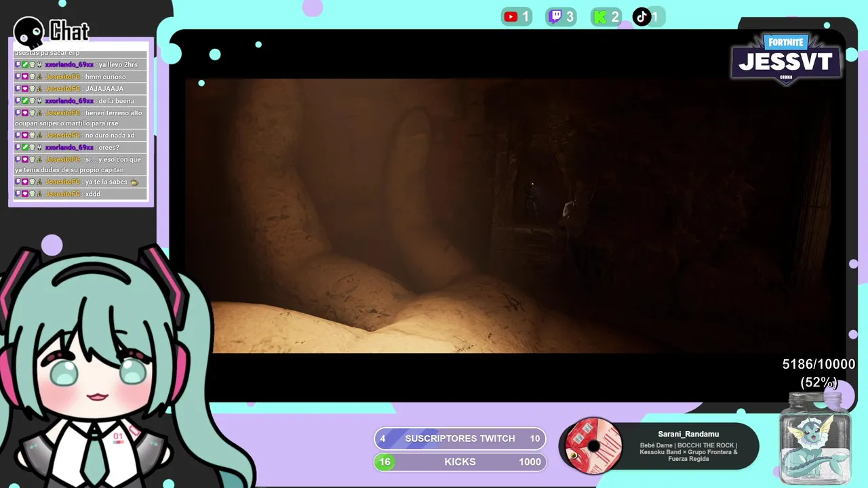Click pink heart badge in 'xddd' row
This screenshot has width=868, height=488.
coord(25,195)
